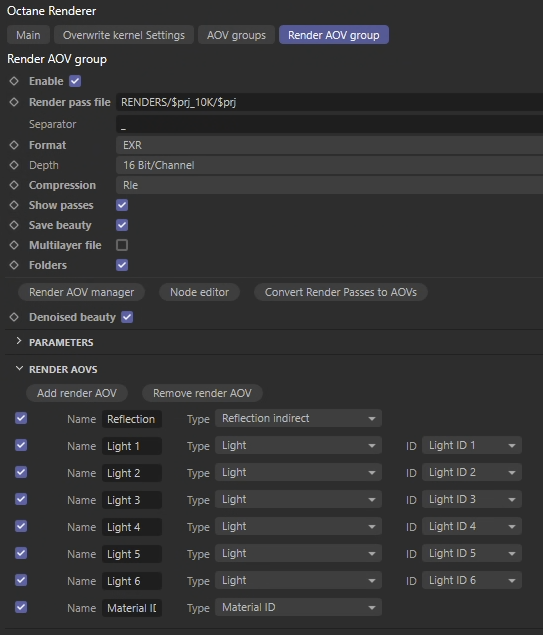Switch to AOV groups tab

click(x=236, y=35)
